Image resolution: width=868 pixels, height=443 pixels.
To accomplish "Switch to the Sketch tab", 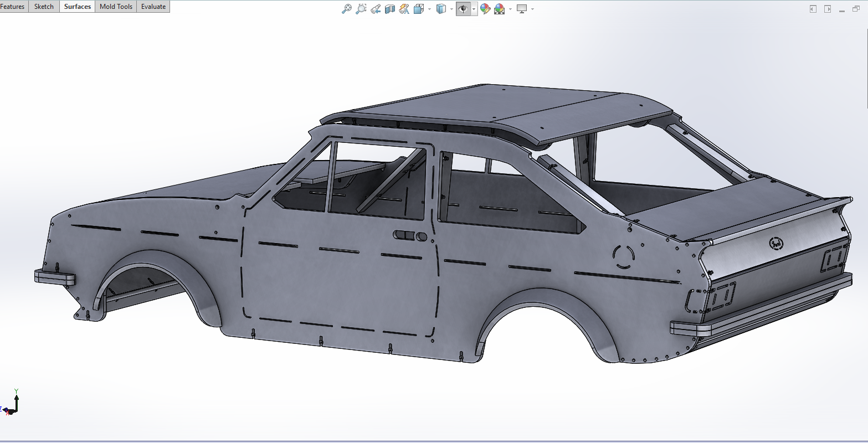I will [x=44, y=7].
